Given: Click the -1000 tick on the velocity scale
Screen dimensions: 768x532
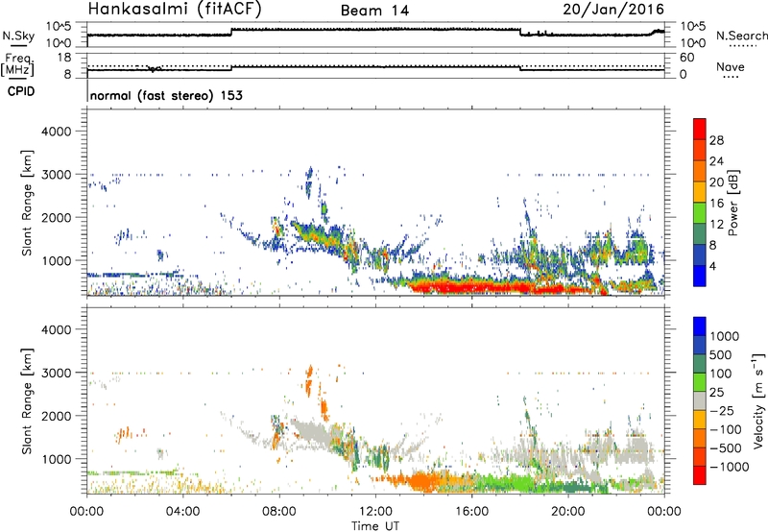Looking at the screenshot, I should [729, 467].
